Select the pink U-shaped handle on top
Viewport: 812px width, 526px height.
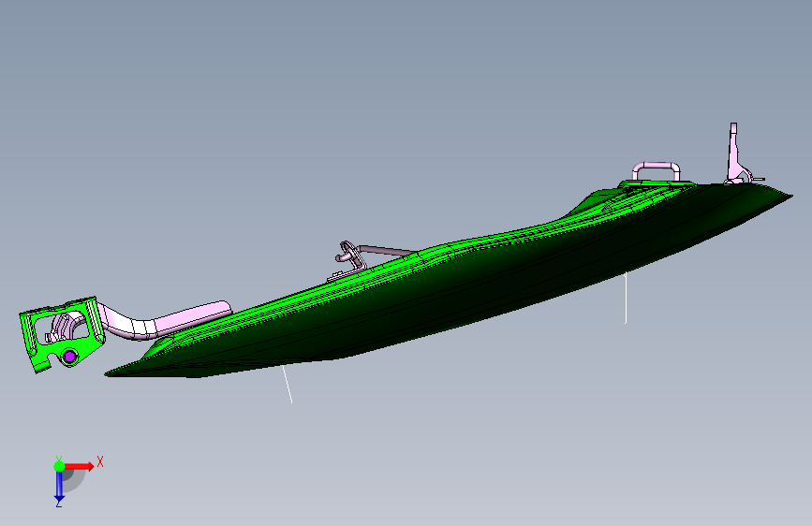(x=656, y=171)
